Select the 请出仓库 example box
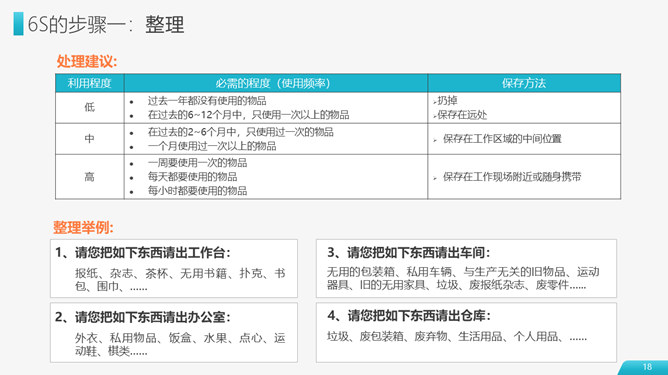Image resolution: width=668 pixels, height=375 pixels. pos(466,333)
